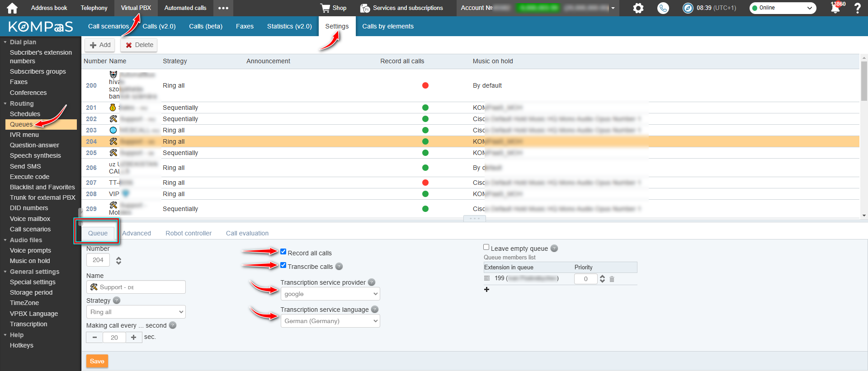Open the notifications bell icon

point(835,8)
